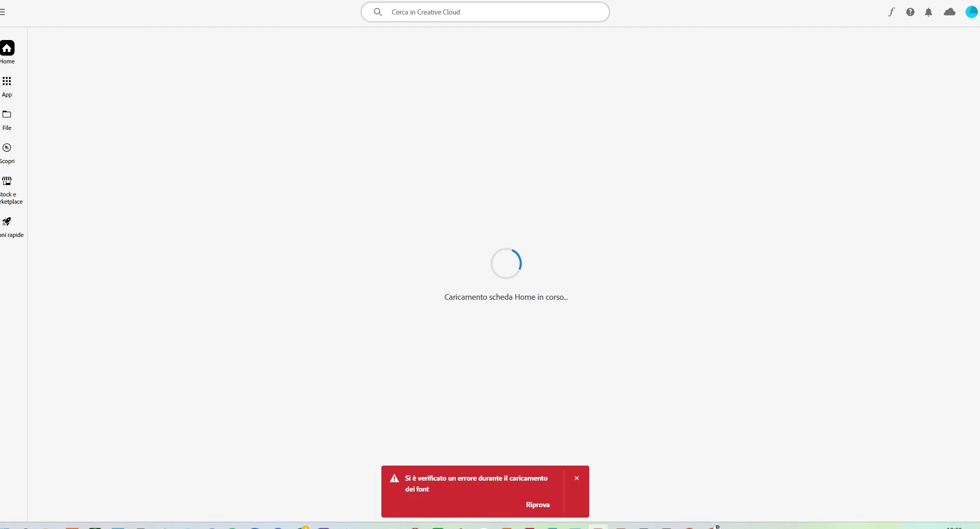Open the Scopri discover section
The width and height of the screenshot is (980, 529).
click(7, 153)
